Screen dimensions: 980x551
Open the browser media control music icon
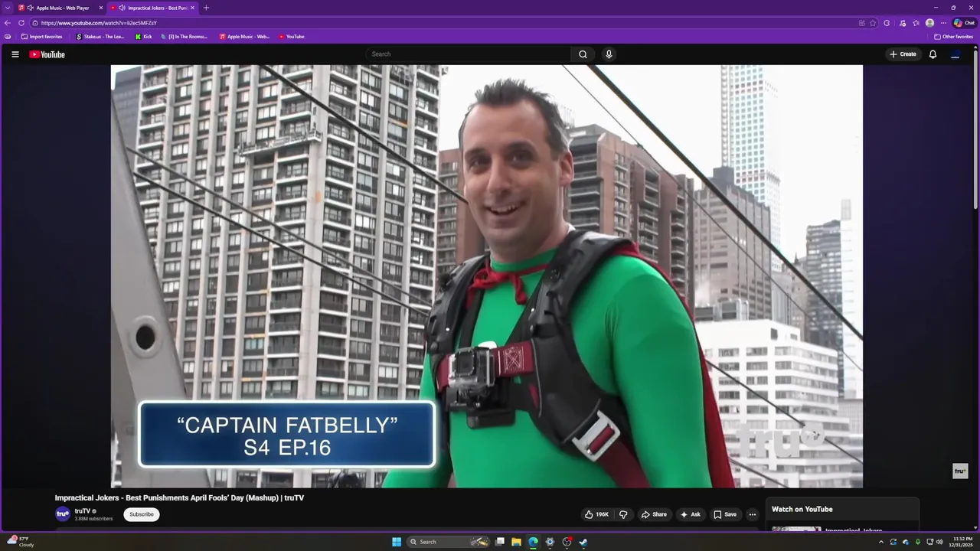point(903,23)
